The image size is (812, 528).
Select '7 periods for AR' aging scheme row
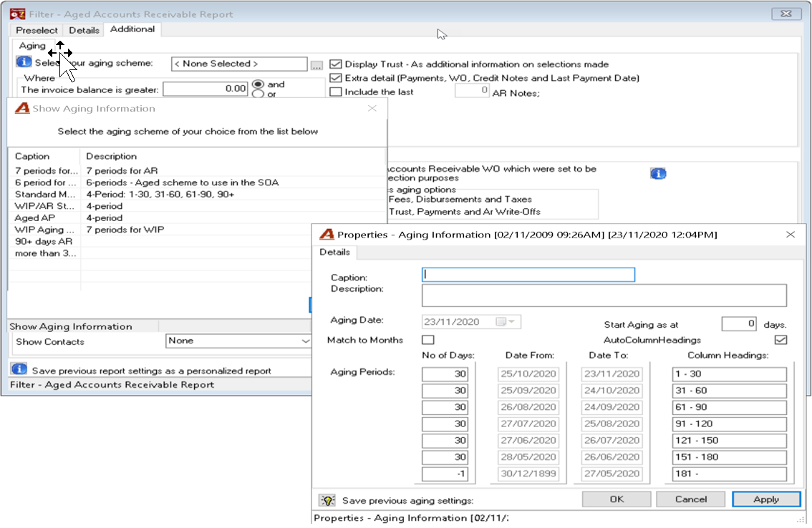click(x=197, y=170)
